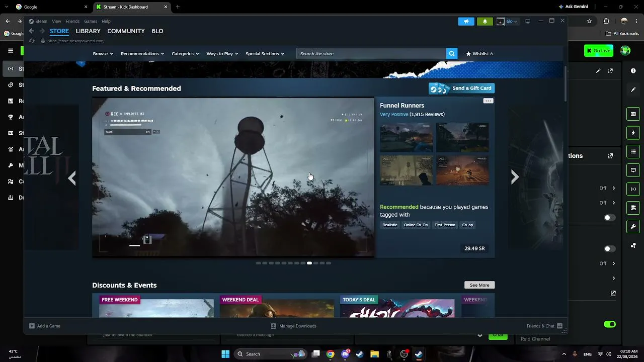
Task: Toggle the green enabled switch in Kick panel
Action: pos(609,324)
